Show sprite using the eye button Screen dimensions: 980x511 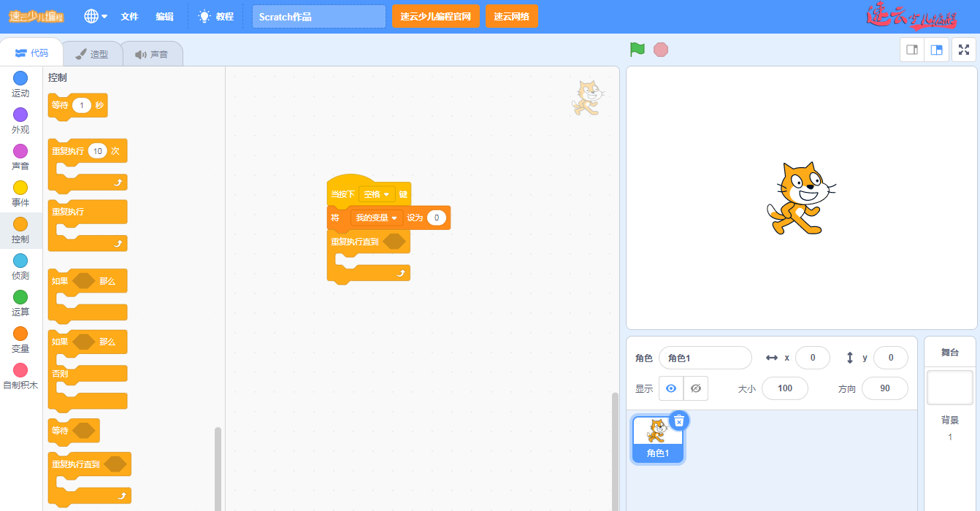671,388
